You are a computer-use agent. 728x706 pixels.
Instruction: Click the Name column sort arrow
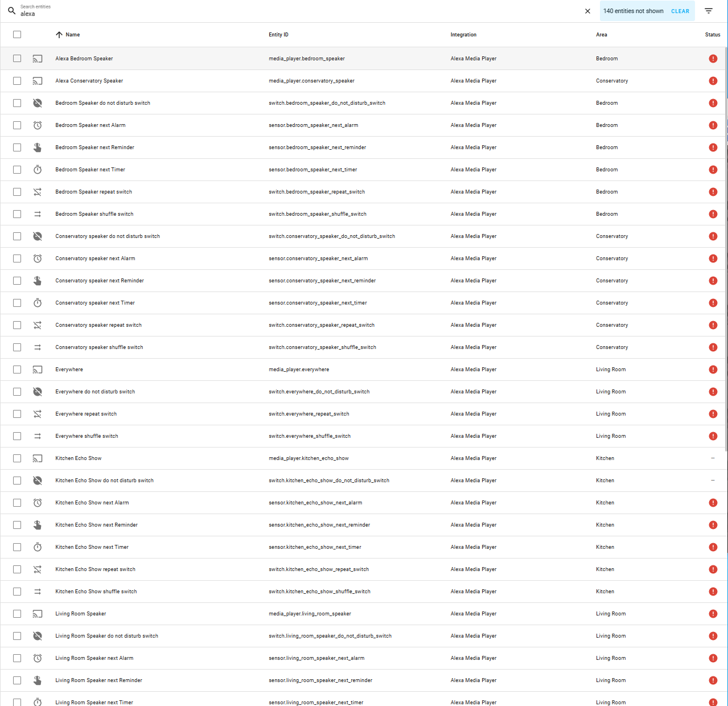pyautogui.click(x=59, y=34)
